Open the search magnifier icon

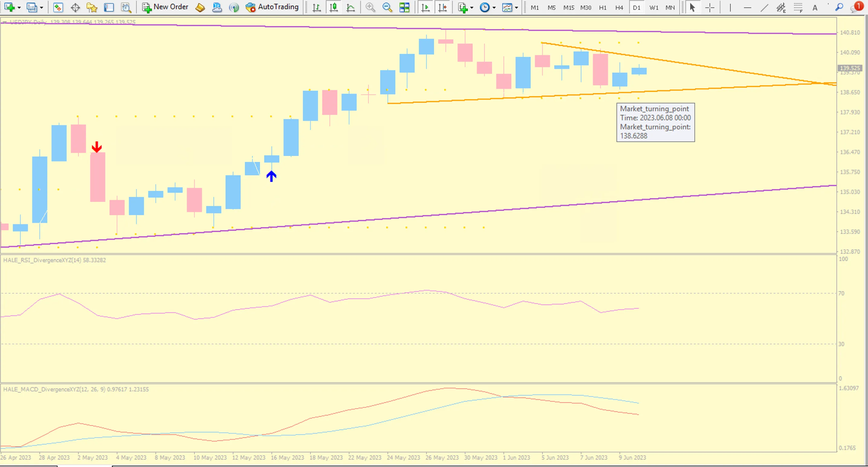pyautogui.click(x=839, y=8)
